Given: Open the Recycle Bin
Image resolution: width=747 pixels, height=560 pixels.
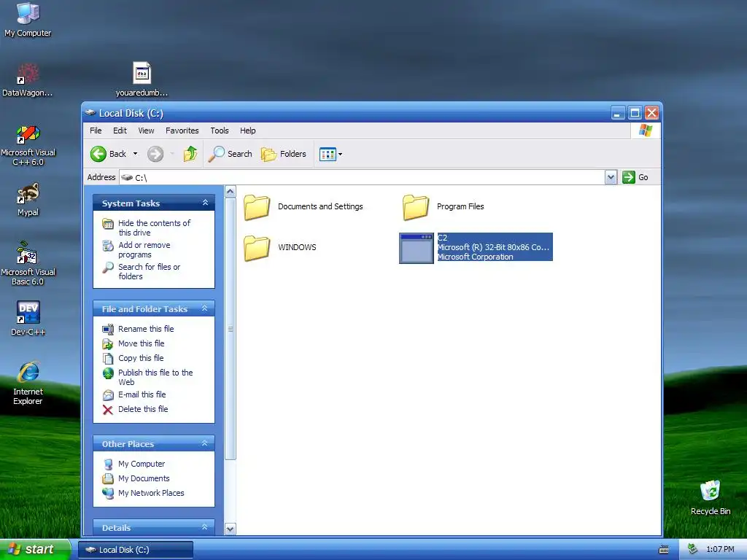Looking at the screenshot, I should [x=710, y=498].
